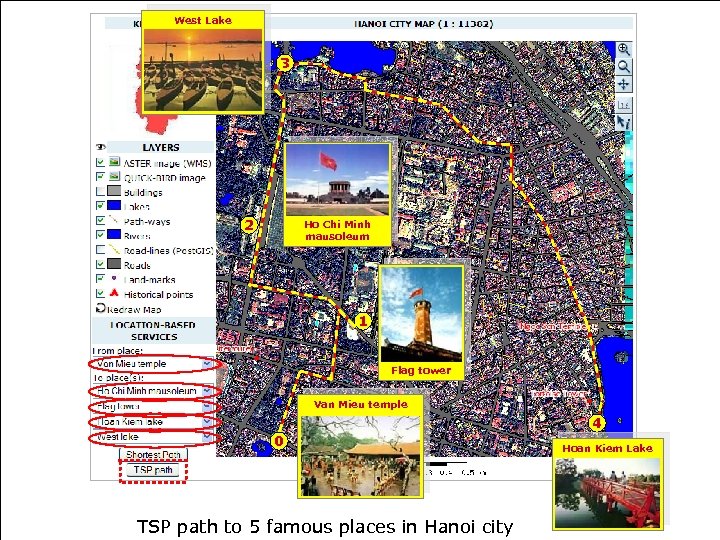The width and height of the screenshot is (720, 540).
Task: Click route stop marker 1 on map
Action: (x=363, y=321)
